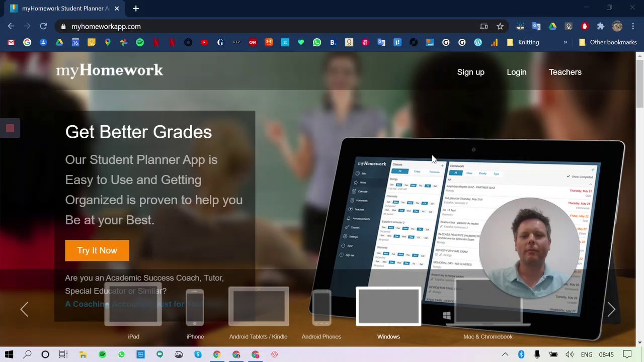Open the Login page
This screenshot has width=644, height=362.
point(517,72)
